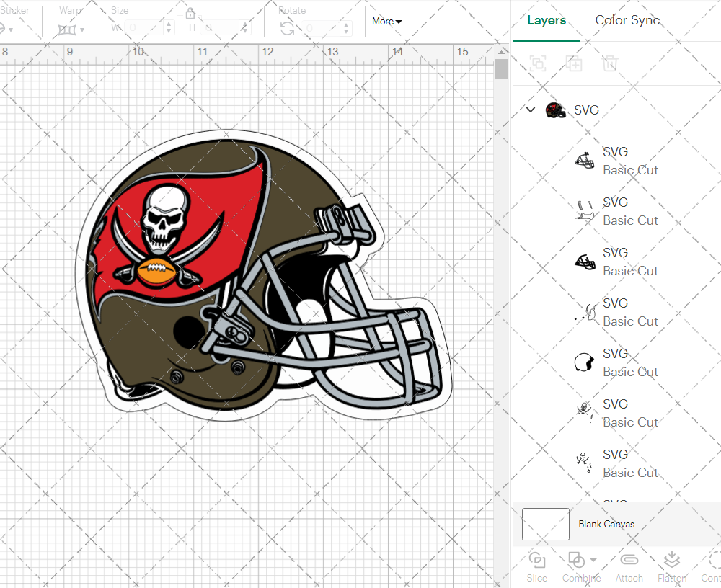The image size is (721, 588).
Task: Click the Duplicate layer icon
Action: [574, 63]
